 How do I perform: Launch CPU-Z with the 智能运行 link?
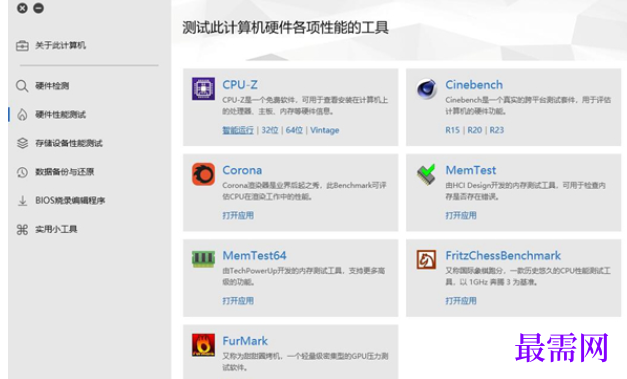tap(238, 130)
